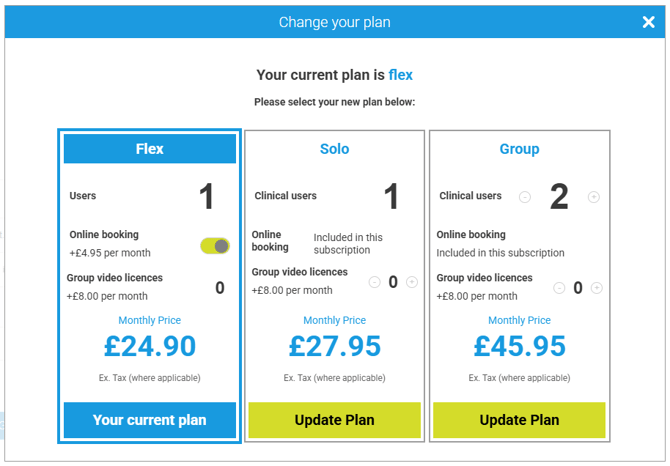
Task: Click the Change your plan title bar
Action: [x=334, y=22]
